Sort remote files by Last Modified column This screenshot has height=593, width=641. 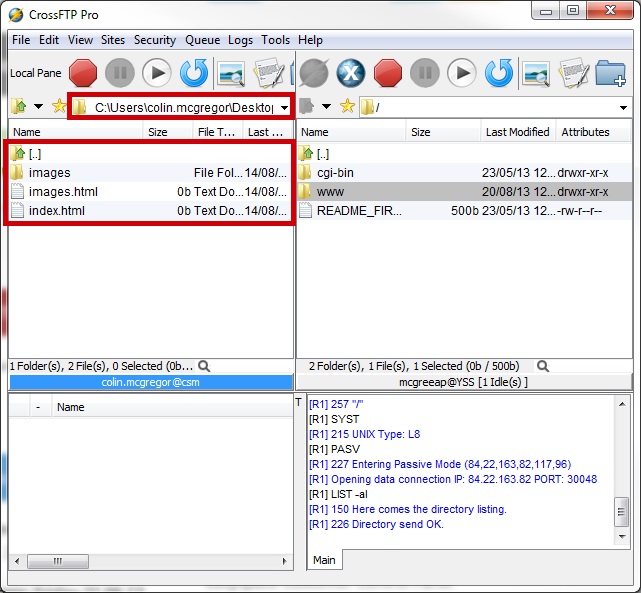click(517, 132)
